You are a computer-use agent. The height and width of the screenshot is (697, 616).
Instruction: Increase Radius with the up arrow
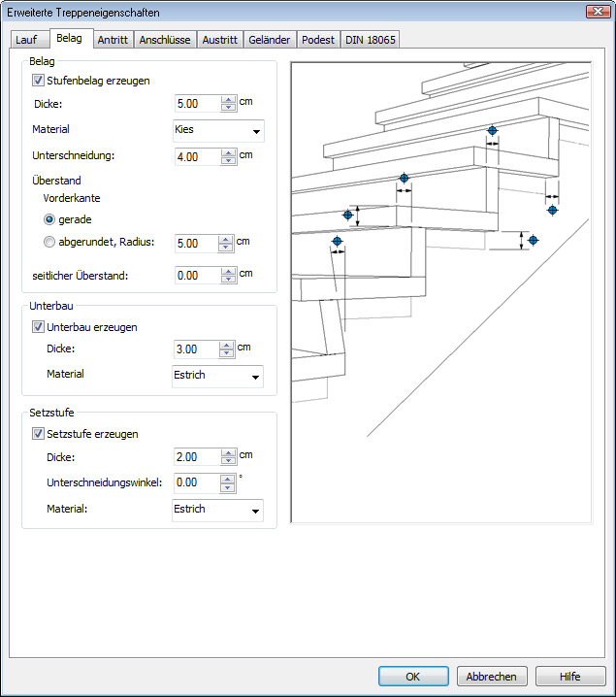point(226,240)
